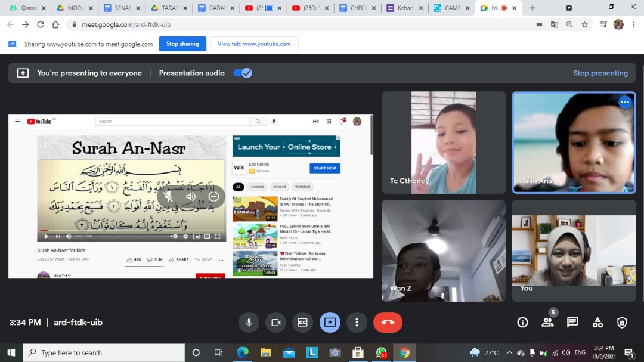Image resolution: width=644 pixels, height=362 pixels.
Task: Toggle the Presentation audio switch
Action: tap(243, 73)
